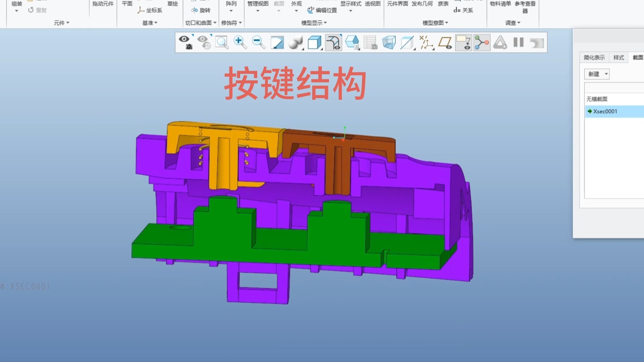Click the Zoom In magnifier icon

pyautogui.click(x=240, y=43)
